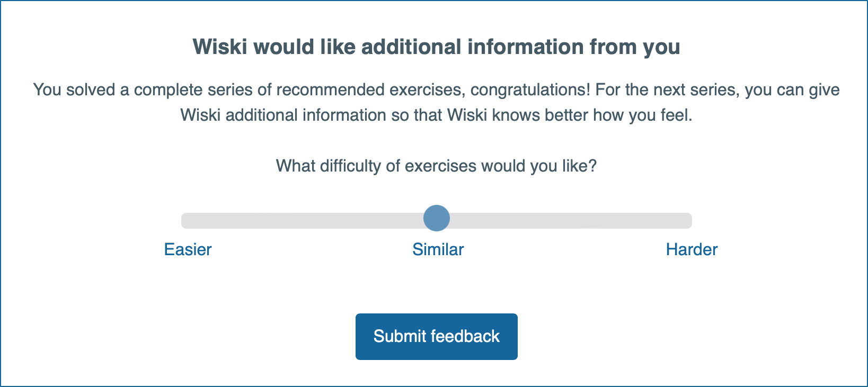Click the Submit feedback button

coord(436,337)
